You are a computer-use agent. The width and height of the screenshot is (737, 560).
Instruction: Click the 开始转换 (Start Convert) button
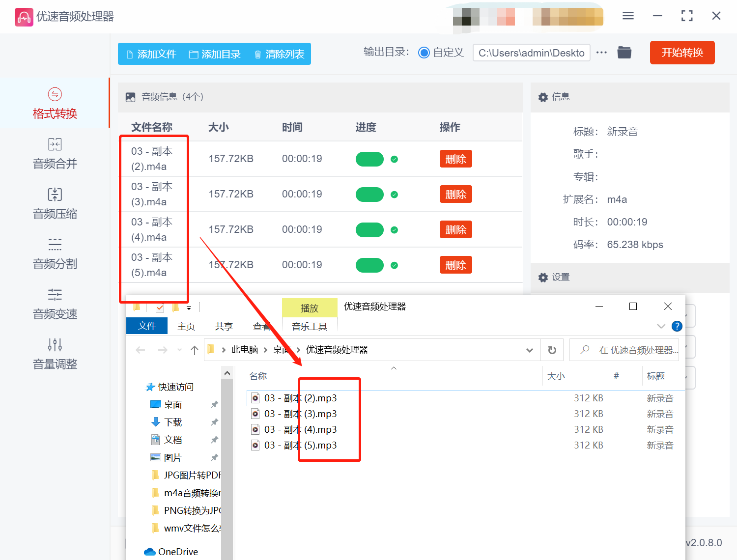tap(682, 53)
